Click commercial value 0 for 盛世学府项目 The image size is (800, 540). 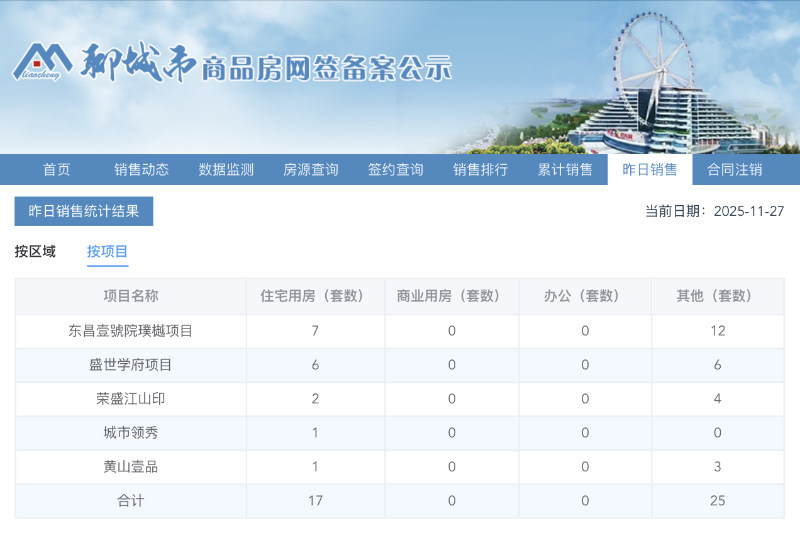[x=452, y=365]
